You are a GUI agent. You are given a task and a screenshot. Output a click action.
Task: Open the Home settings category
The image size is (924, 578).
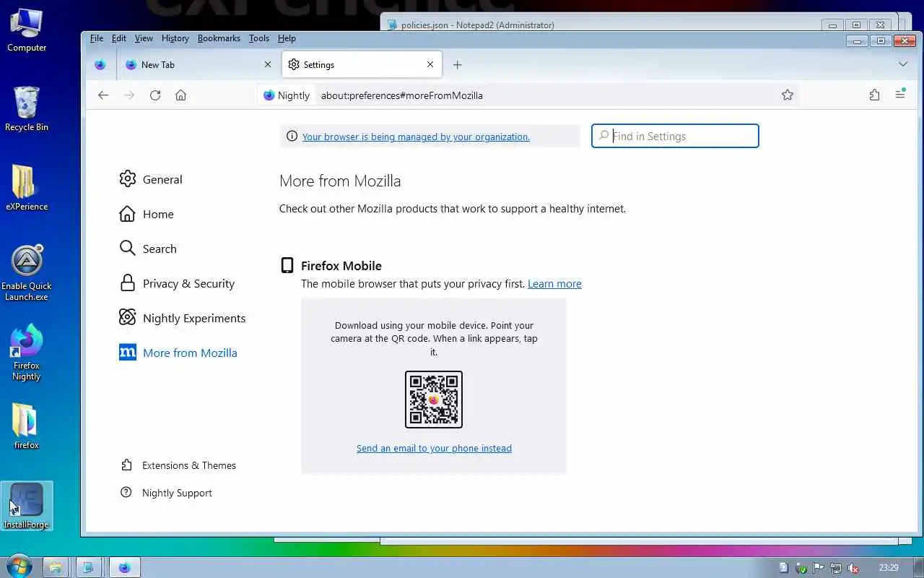(147, 214)
